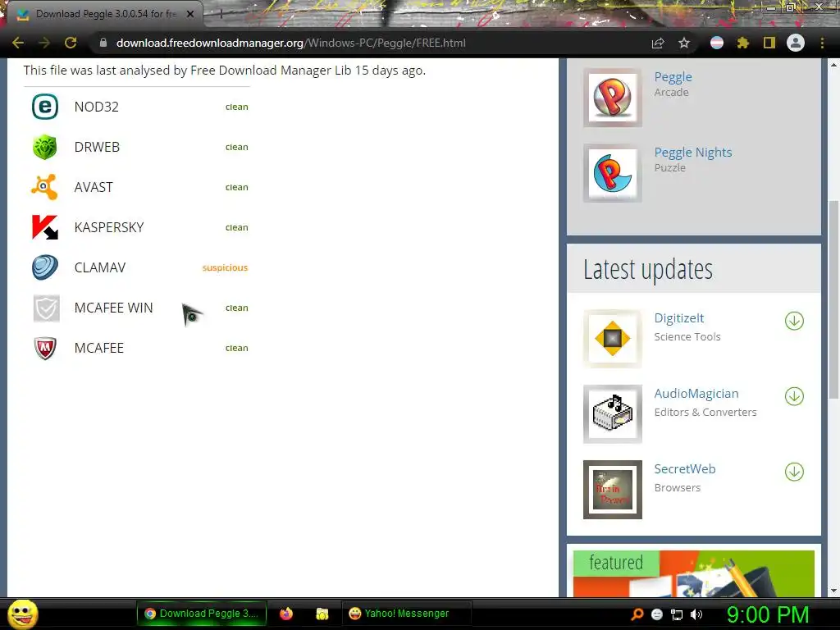Click the AVAST orange logo
Screen dimensions: 840x630
(x=45, y=187)
